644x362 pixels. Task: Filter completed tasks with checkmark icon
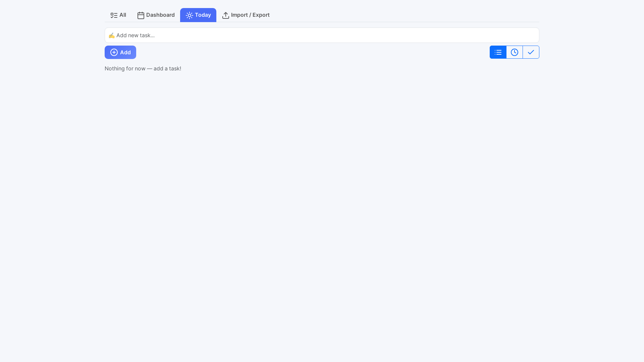pos(531,52)
